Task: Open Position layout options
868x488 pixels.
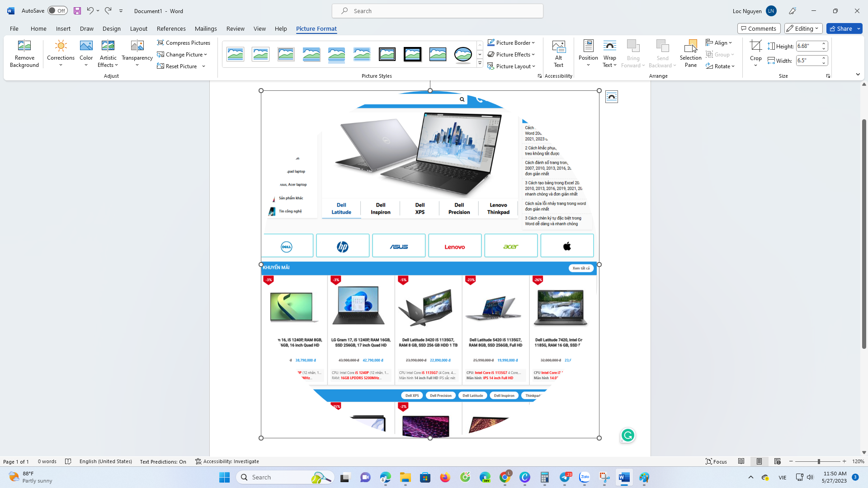Action: (588, 54)
